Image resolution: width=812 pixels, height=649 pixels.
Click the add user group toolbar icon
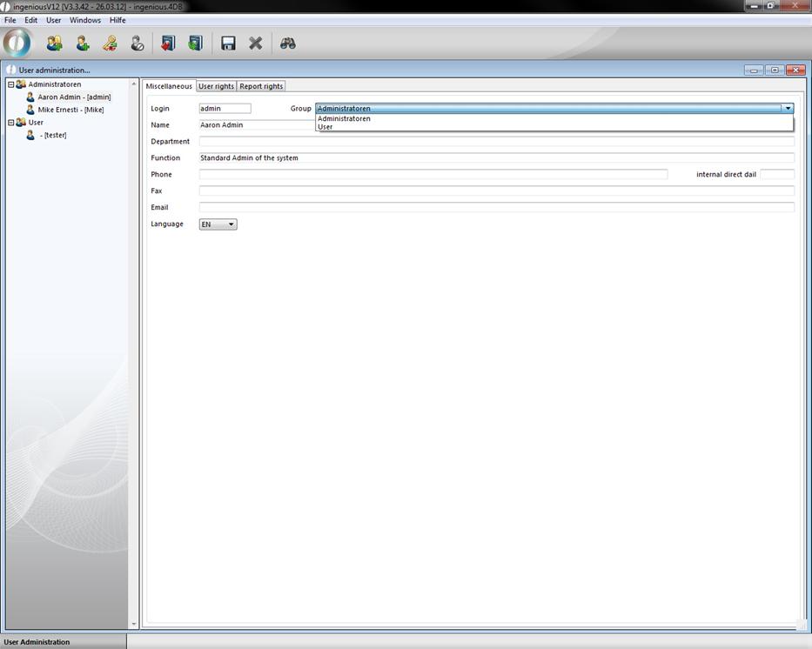coord(54,43)
